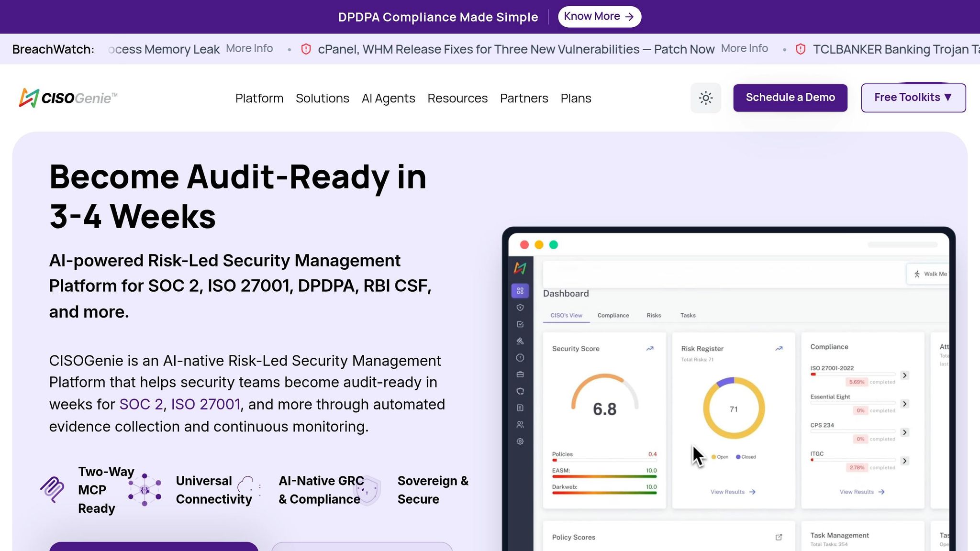Click the Schedule a Demo button
Viewport: 980px width, 551px height.
(x=790, y=98)
